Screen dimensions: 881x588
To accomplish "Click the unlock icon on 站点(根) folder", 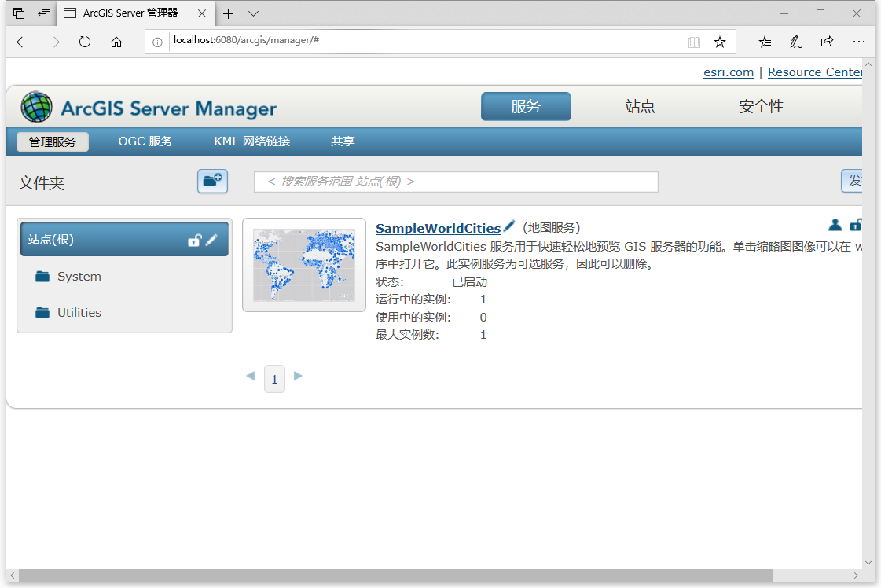I will [194, 240].
